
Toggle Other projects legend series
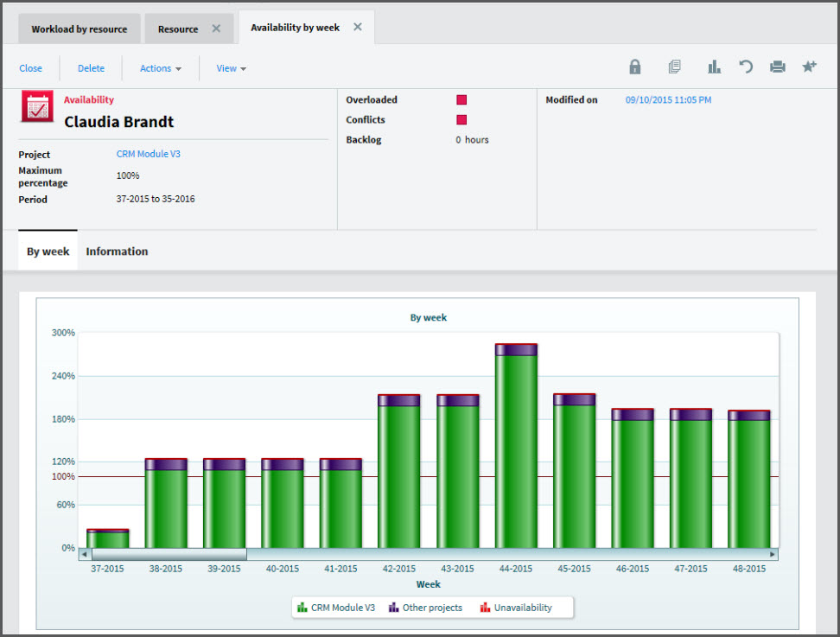[425, 608]
